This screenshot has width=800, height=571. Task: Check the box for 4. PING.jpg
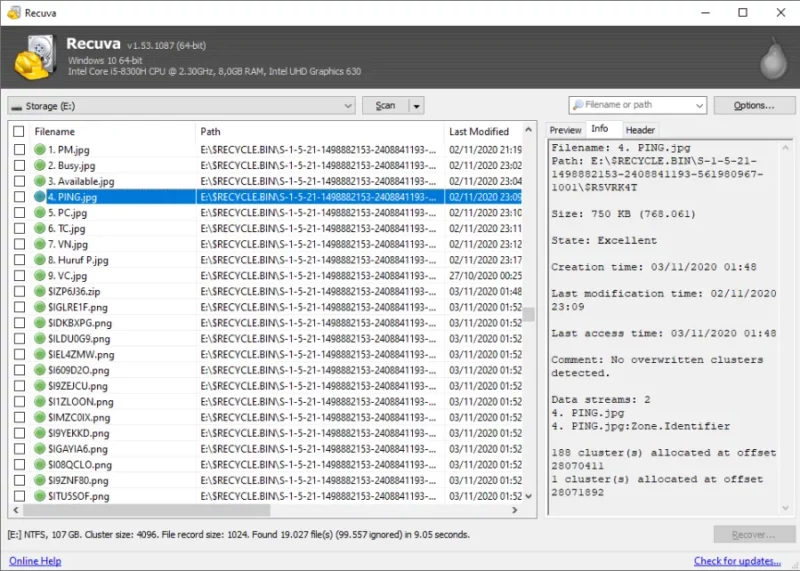tap(19, 197)
